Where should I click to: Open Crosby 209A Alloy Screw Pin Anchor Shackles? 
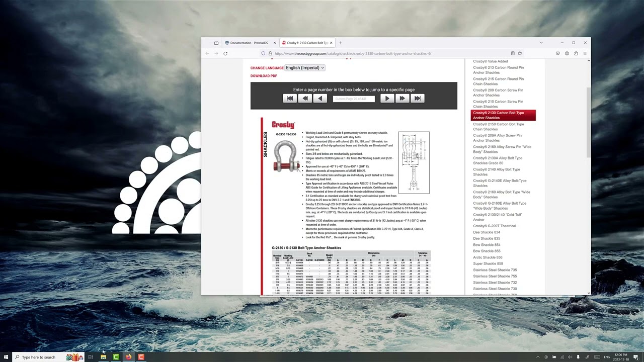pyautogui.click(x=497, y=138)
